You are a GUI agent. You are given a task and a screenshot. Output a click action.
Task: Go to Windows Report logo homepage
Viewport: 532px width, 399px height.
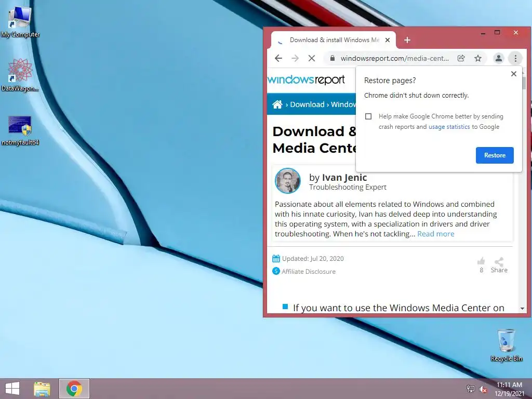(x=306, y=79)
